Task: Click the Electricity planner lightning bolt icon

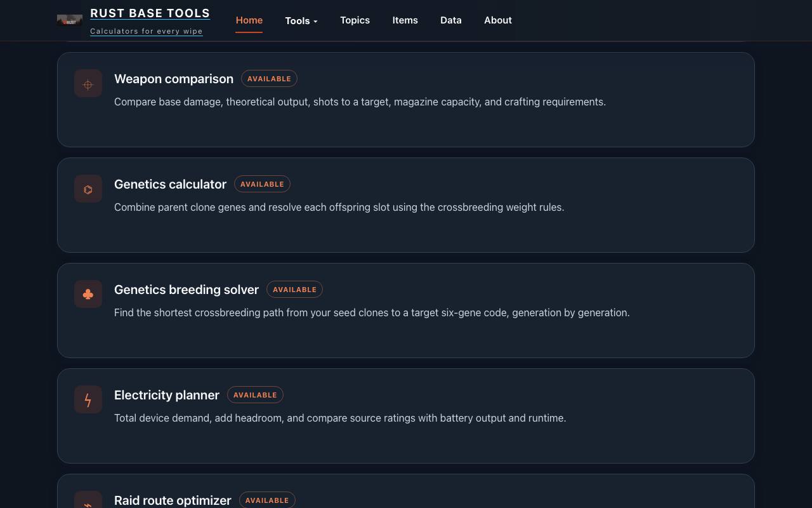Action: tap(88, 399)
